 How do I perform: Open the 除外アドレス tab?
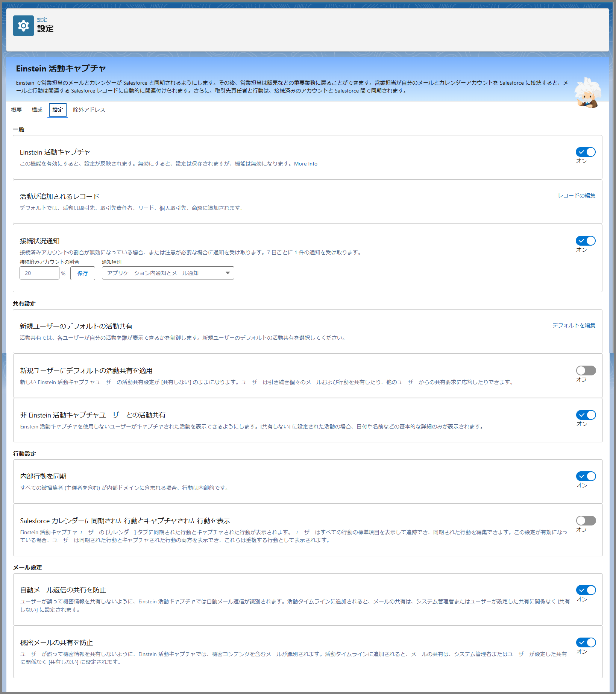pyautogui.click(x=89, y=110)
